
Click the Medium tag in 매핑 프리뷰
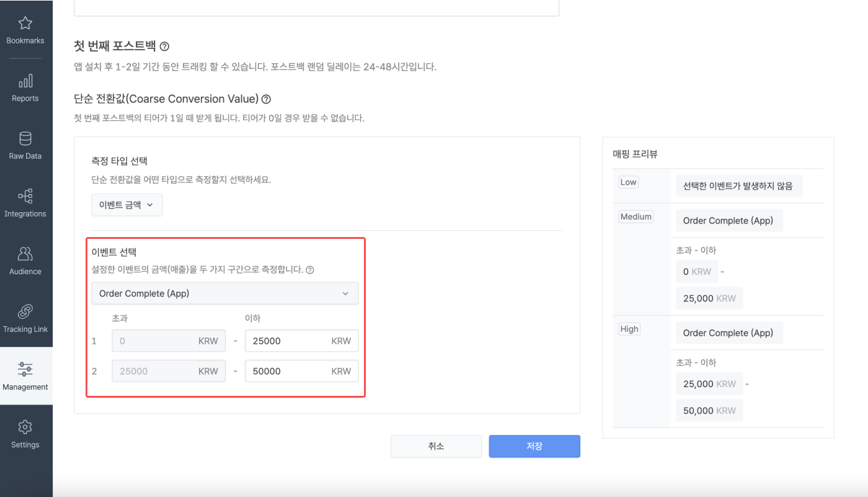636,217
